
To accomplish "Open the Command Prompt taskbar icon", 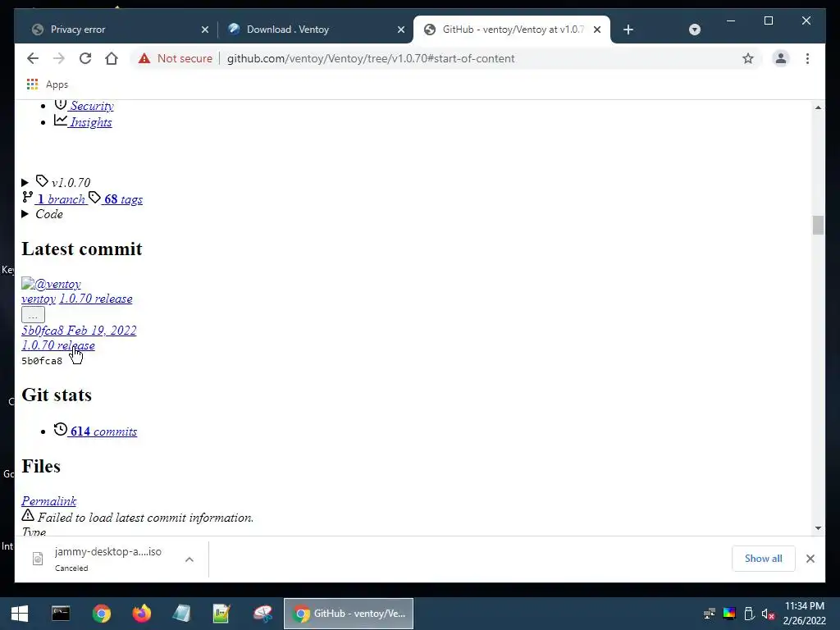I will click(x=61, y=614).
